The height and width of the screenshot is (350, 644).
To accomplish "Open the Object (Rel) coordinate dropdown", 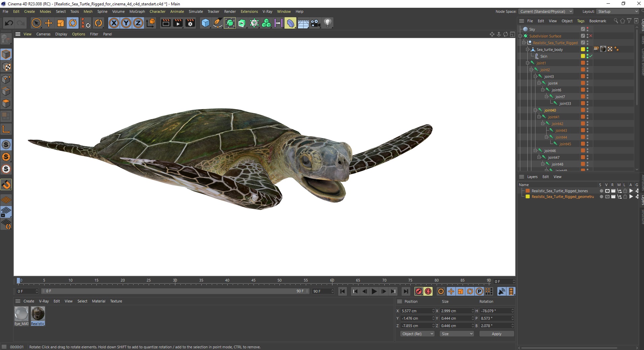I will (417, 334).
